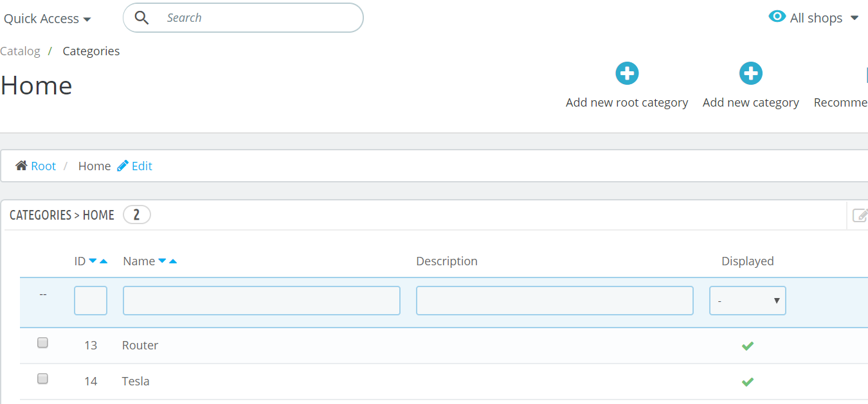Open the Displayed filter dropdown
The image size is (868, 404).
coord(747,301)
